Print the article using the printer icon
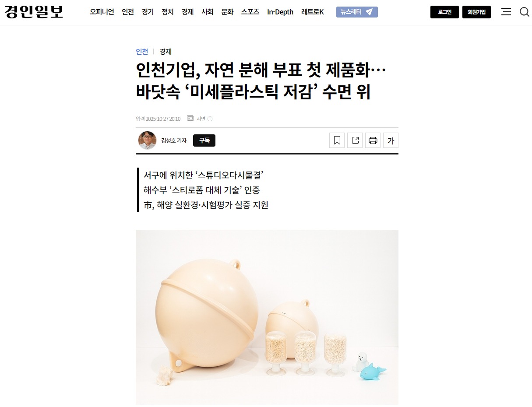 (373, 140)
